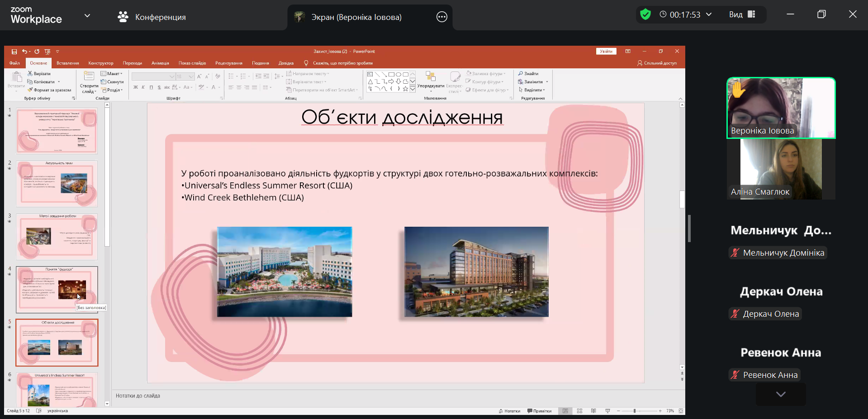The height and width of the screenshot is (419, 868).
Task: Expand the Zoom Workplace dropdown arrow
Action: pos(87,16)
